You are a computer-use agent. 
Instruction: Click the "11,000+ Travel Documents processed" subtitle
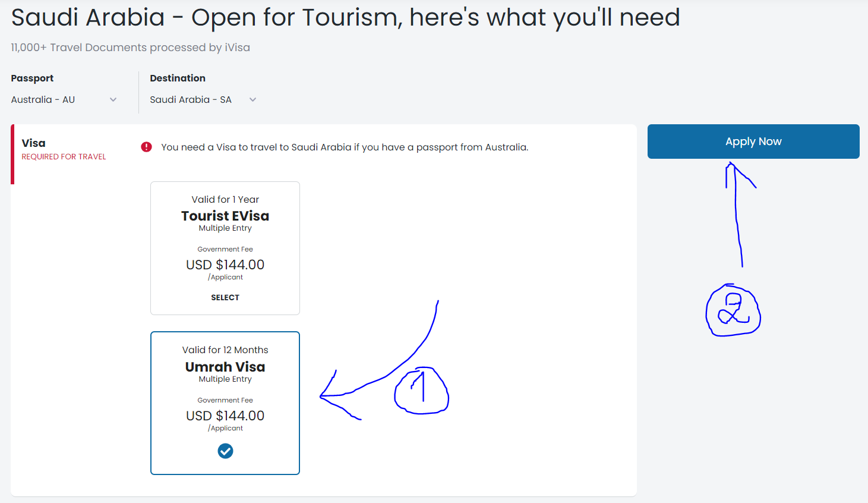[x=130, y=48]
